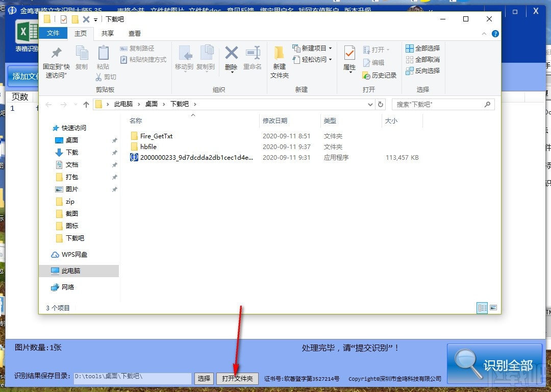This screenshot has width=551, height=392.
Task: Click the 识别全部 magnifier button
Action: point(494,363)
